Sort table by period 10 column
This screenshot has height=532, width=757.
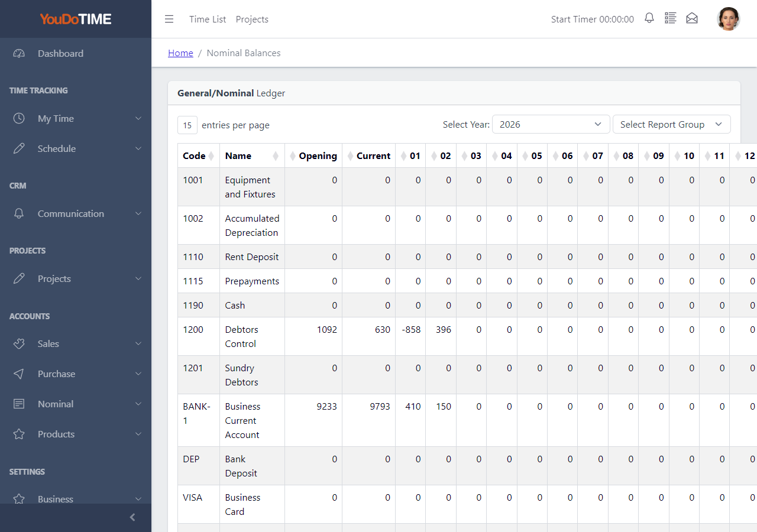click(684, 155)
